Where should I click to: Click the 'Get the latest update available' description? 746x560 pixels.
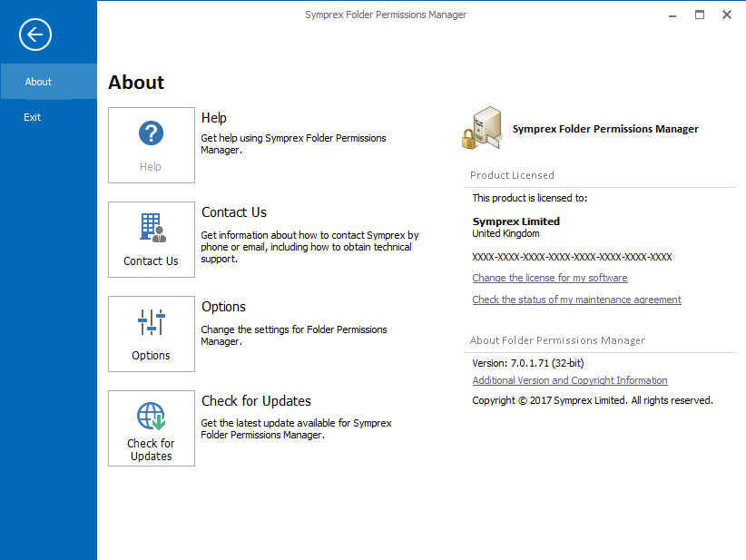click(x=296, y=429)
